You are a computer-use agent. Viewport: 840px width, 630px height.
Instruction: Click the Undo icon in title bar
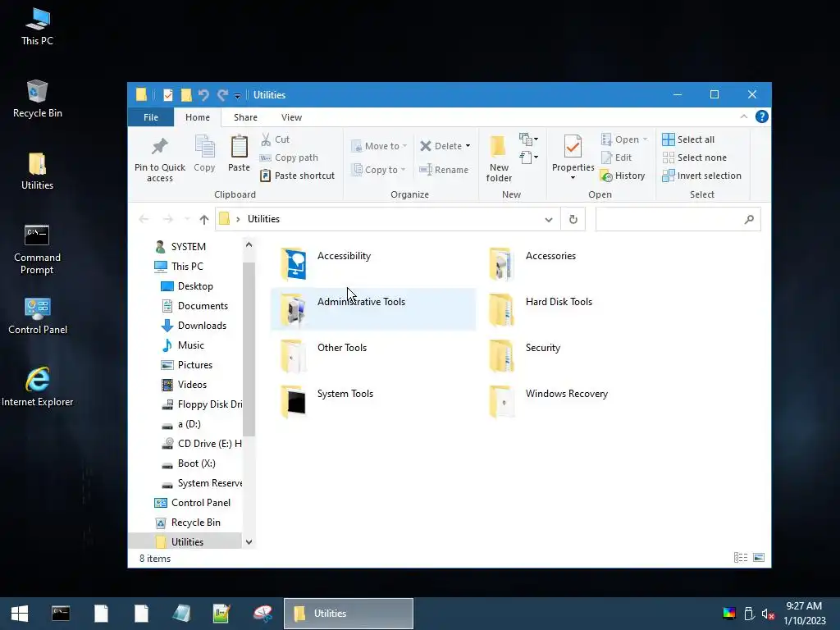(203, 95)
